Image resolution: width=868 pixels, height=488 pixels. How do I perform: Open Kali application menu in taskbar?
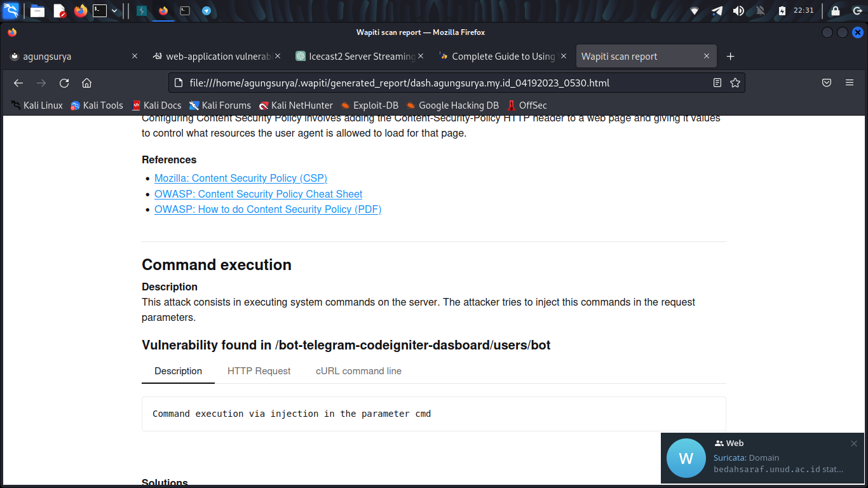click(11, 11)
